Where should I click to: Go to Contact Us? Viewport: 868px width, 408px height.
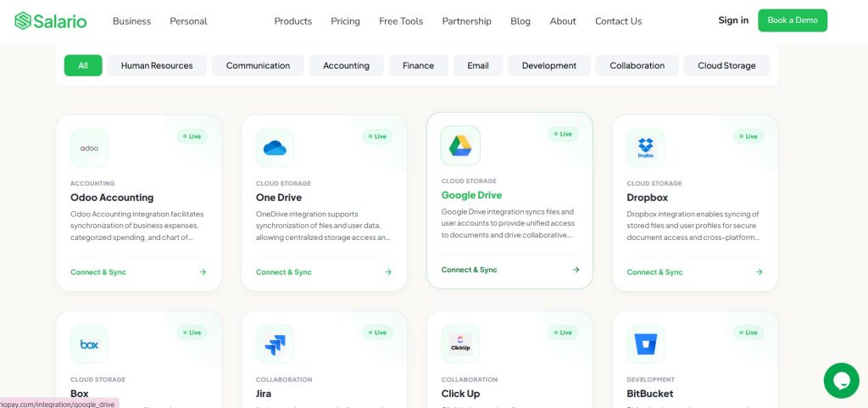point(618,21)
